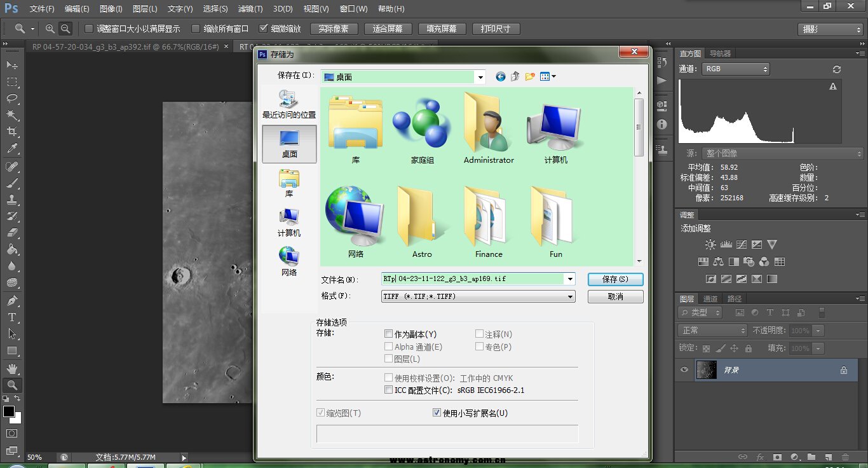Select the Paint Bucket tool
Image resolution: width=868 pixels, height=468 pixels.
pos(12,249)
